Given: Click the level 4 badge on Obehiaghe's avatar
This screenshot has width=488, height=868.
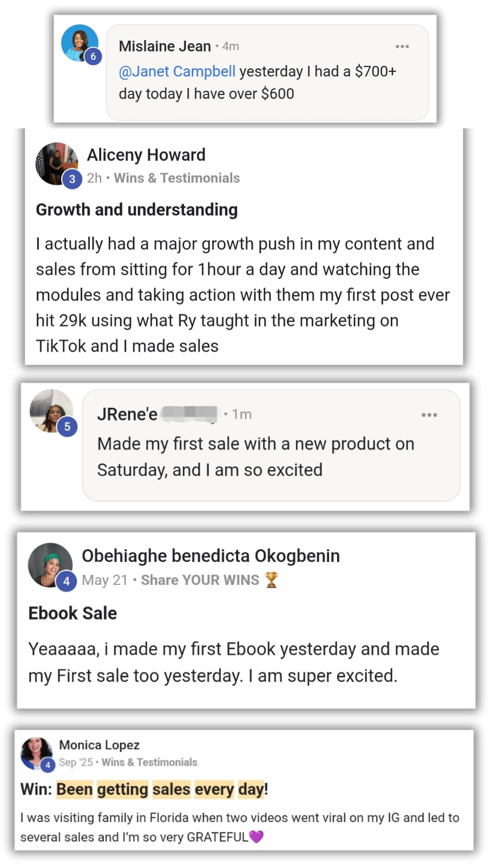Looking at the screenshot, I should [66, 581].
